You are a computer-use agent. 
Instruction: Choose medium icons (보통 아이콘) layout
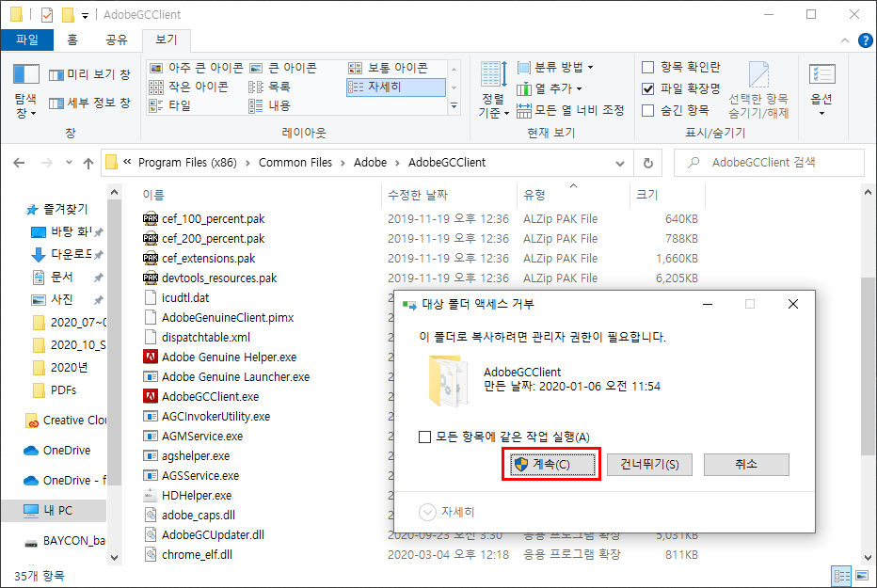point(389,68)
